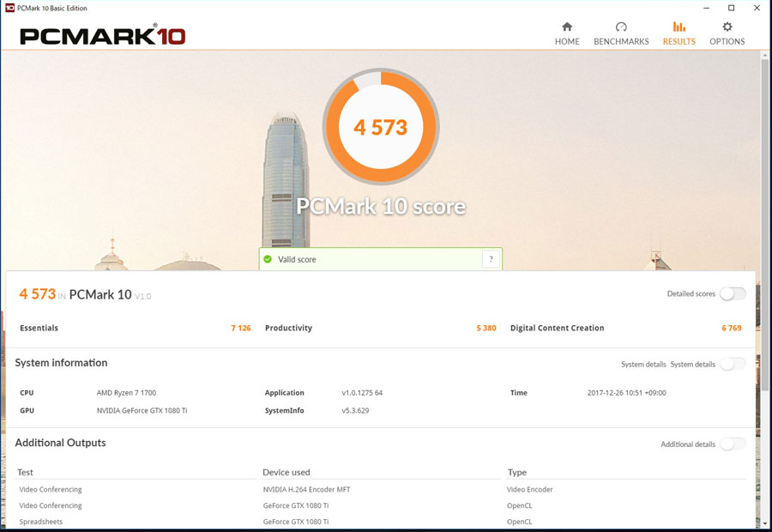The height and width of the screenshot is (532, 772).
Task: Select the BENCHMARKS tab label
Action: coord(621,42)
